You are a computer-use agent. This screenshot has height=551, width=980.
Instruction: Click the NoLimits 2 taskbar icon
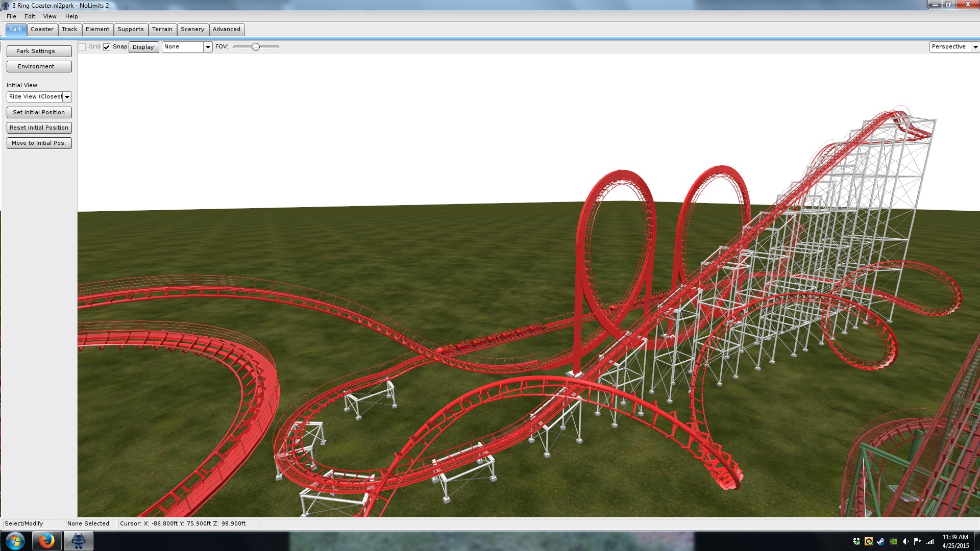(x=78, y=541)
